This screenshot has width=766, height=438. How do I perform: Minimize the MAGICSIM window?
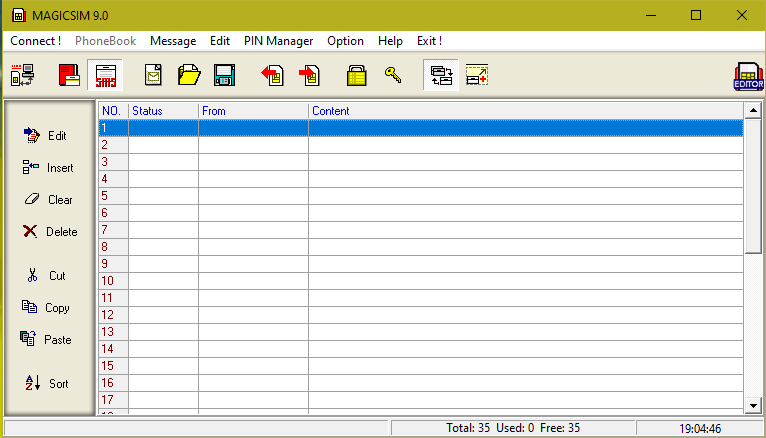coord(651,15)
